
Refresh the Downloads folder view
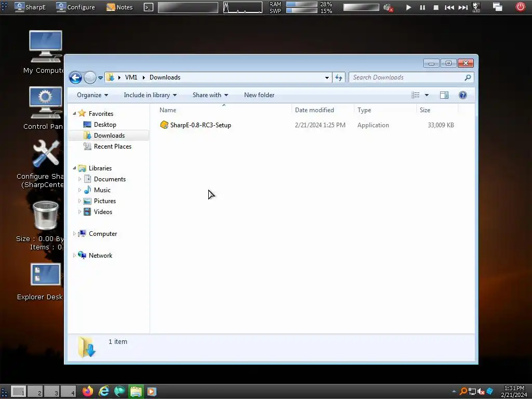click(x=339, y=78)
